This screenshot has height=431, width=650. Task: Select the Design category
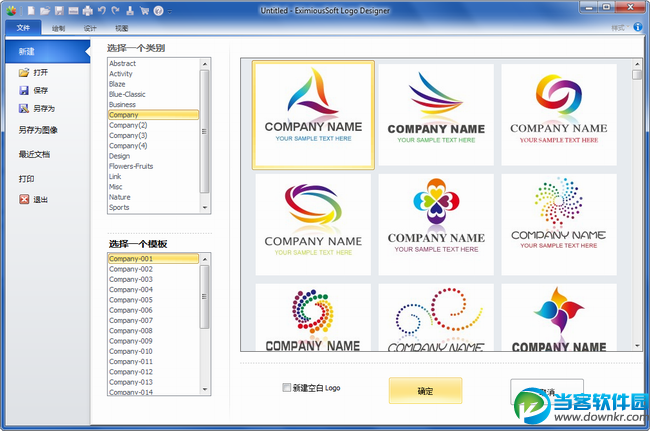point(153,156)
